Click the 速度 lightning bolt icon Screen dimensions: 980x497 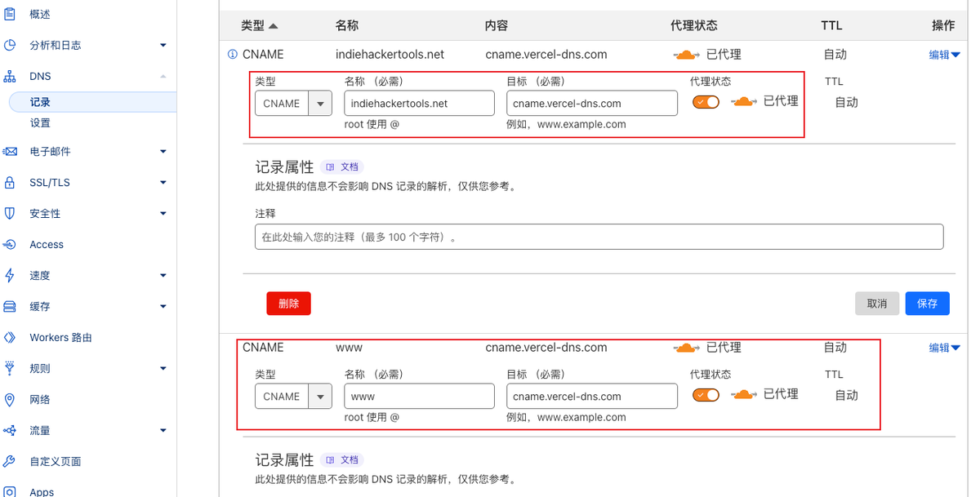tap(10, 275)
